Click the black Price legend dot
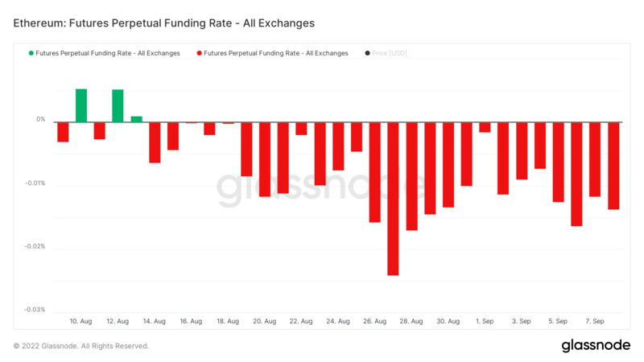Viewport: 644px width, 362px height. tap(367, 53)
